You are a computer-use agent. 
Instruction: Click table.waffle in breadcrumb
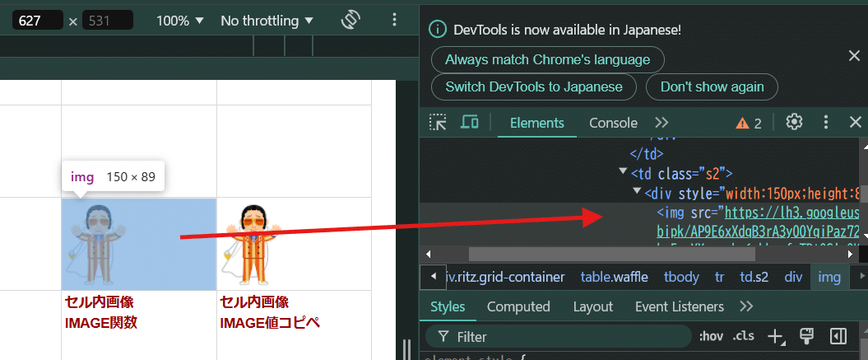(x=614, y=277)
